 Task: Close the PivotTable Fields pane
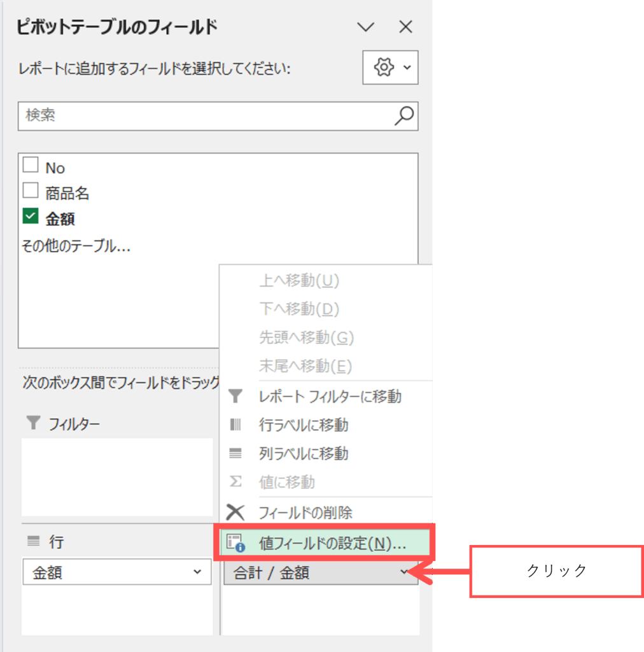click(x=405, y=27)
